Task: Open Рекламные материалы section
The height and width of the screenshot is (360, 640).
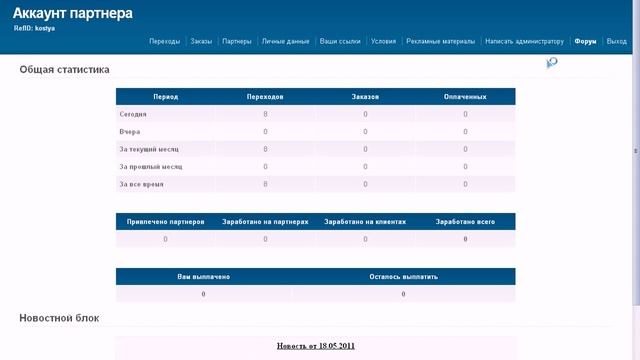Action: point(440,41)
